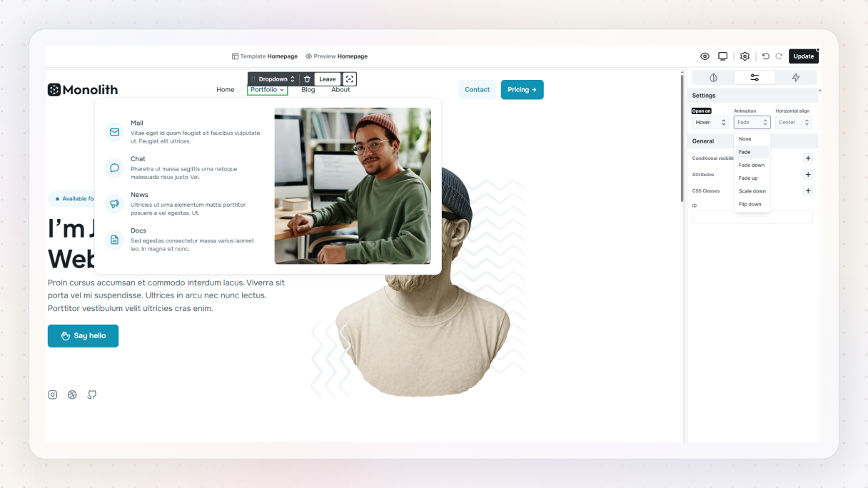Click the Proin cursus accumsan paragraph
This screenshot has height=488, width=868.
pyautogui.click(x=166, y=295)
